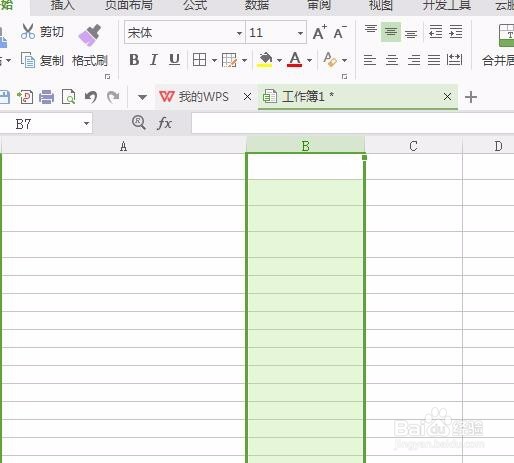The height and width of the screenshot is (463, 514).
Task: Toggle bold formatting
Action: pyautogui.click(x=134, y=60)
